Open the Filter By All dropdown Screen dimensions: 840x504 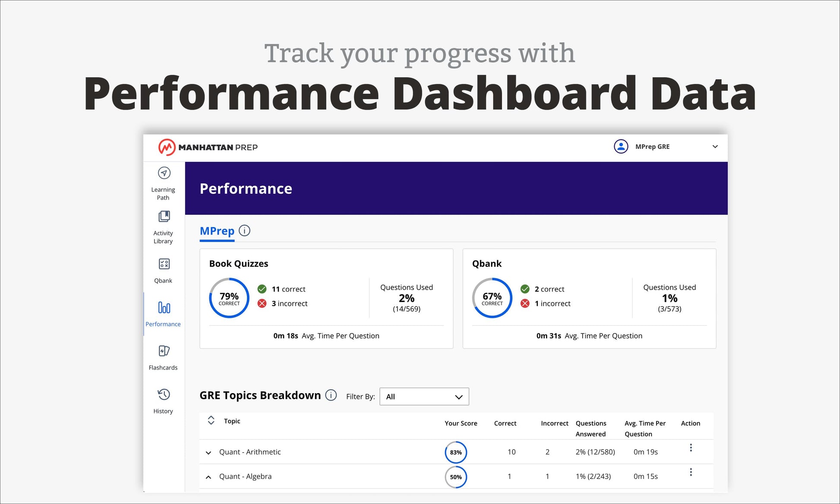coord(424,397)
